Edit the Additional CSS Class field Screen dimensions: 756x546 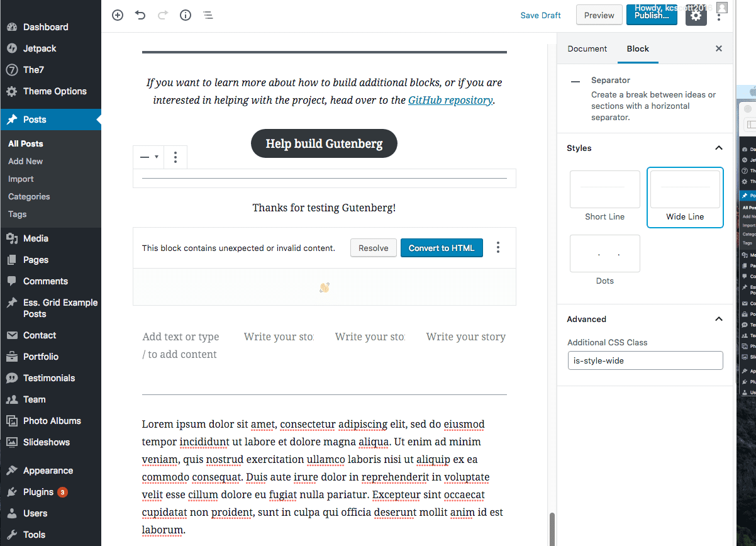[x=645, y=360]
